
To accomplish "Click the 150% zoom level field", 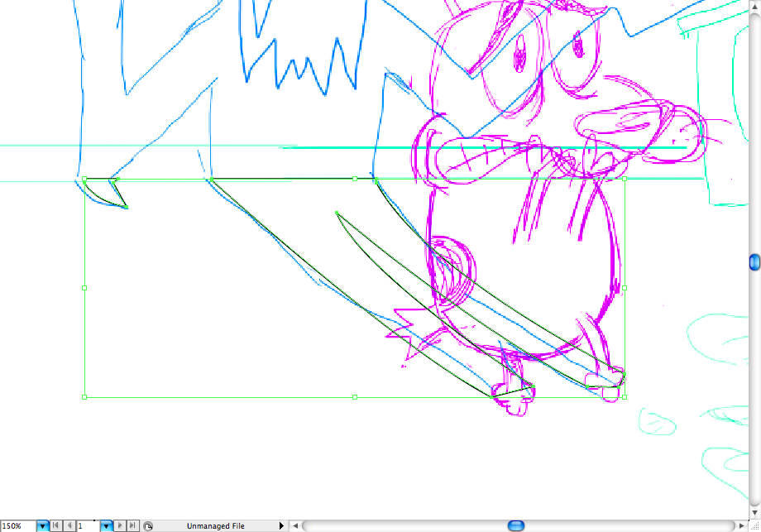I will click(18, 525).
